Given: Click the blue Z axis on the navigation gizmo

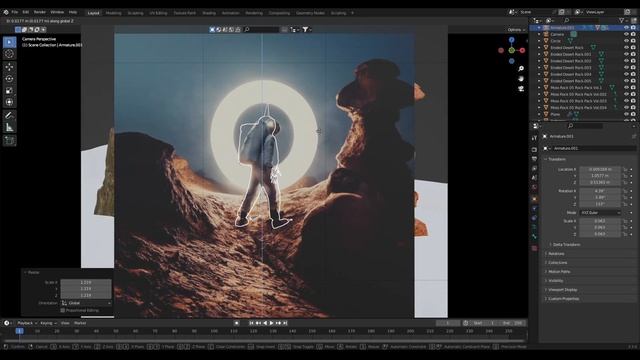Looking at the screenshot, I should tap(511, 40).
